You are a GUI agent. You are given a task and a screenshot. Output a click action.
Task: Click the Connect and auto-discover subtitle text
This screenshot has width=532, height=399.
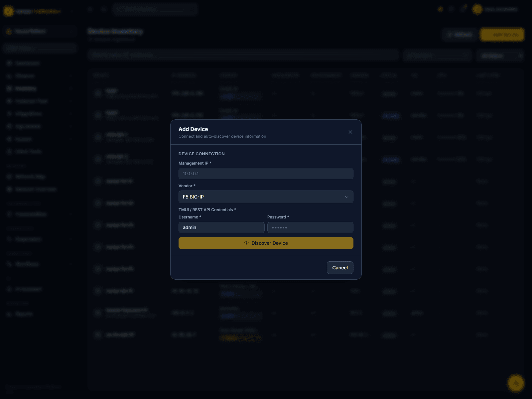(222, 136)
